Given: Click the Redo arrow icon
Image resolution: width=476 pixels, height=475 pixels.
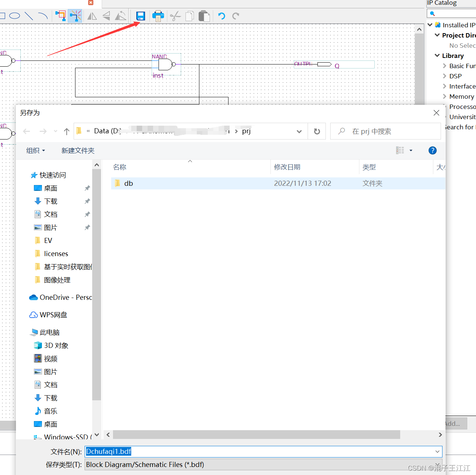Looking at the screenshot, I should tap(236, 16).
